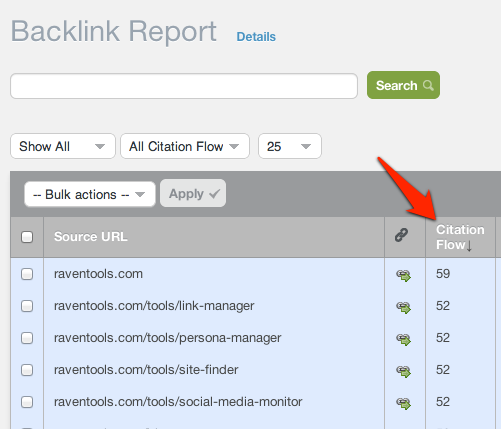The image size is (501, 429).
Task: Tick the site-finder row checkbox
Action: pos(27,370)
